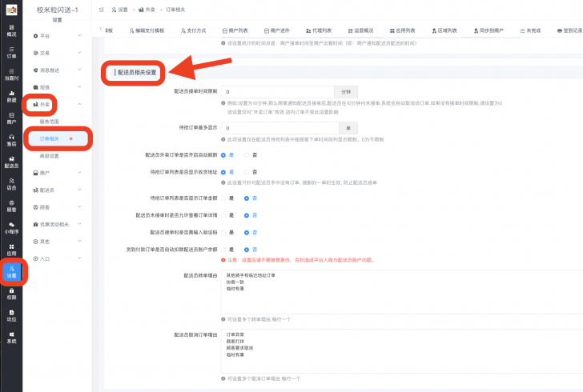Switch to the 同步到商户 tab
Image resolution: width=583 pixels, height=392 pixels.
pyautogui.click(x=489, y=30)
